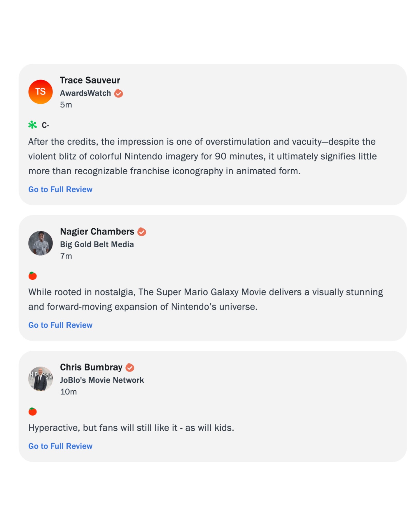Click the verified badge beside AwardsWatch
This screenshot has height=525, width=420.
118,93
